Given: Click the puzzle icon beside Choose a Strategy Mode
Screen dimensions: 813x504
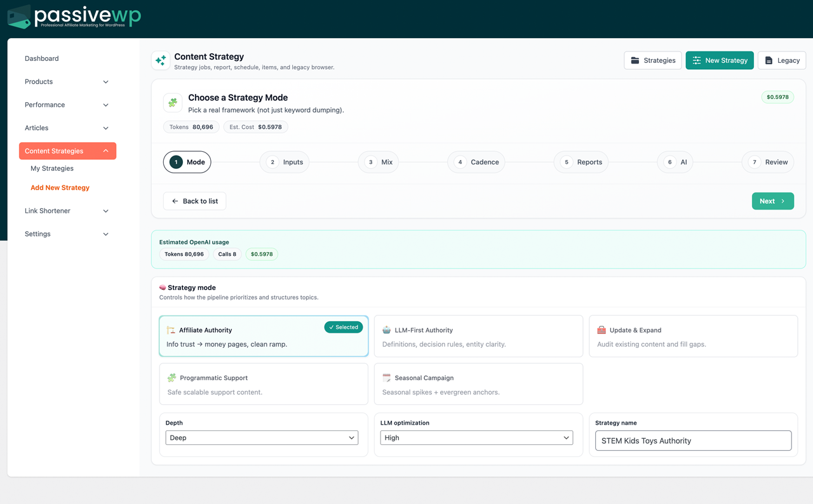Looking at the screenshot, I should (173, 103).
